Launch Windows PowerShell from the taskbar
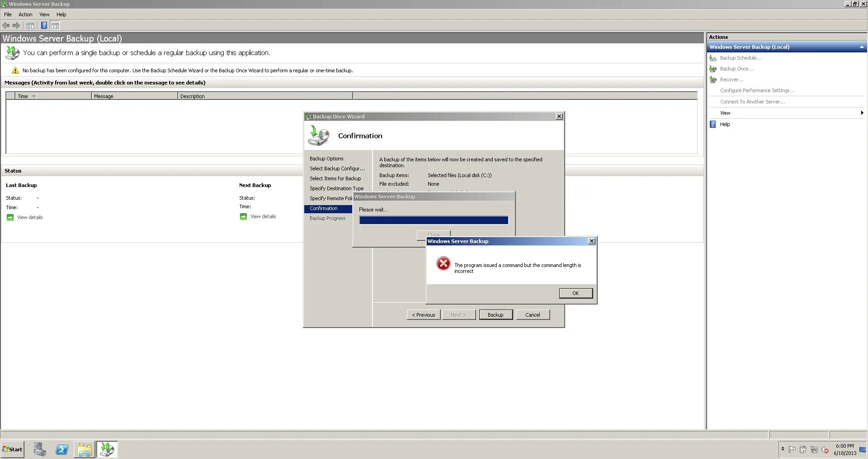Screen dimensions: 868x459 (x=62, y=450)
